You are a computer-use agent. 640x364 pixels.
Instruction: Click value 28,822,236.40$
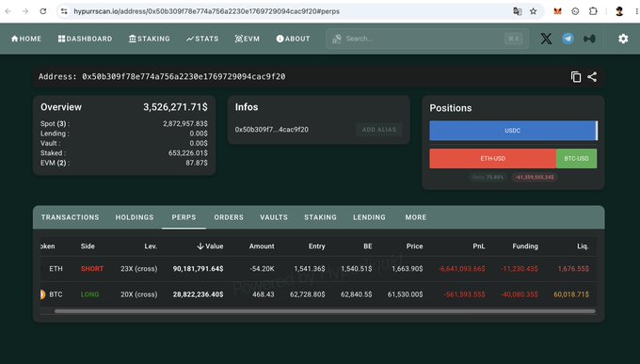click(x=198, y=294)
